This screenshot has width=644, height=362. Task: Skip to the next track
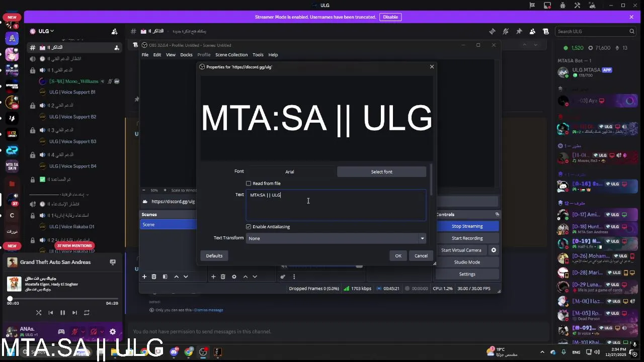[74, 313]
